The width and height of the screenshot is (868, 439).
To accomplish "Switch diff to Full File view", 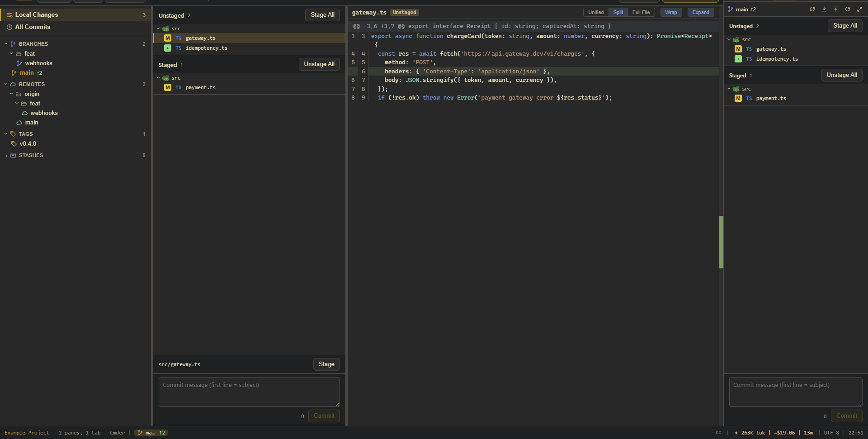I will [x=641, y=12].
